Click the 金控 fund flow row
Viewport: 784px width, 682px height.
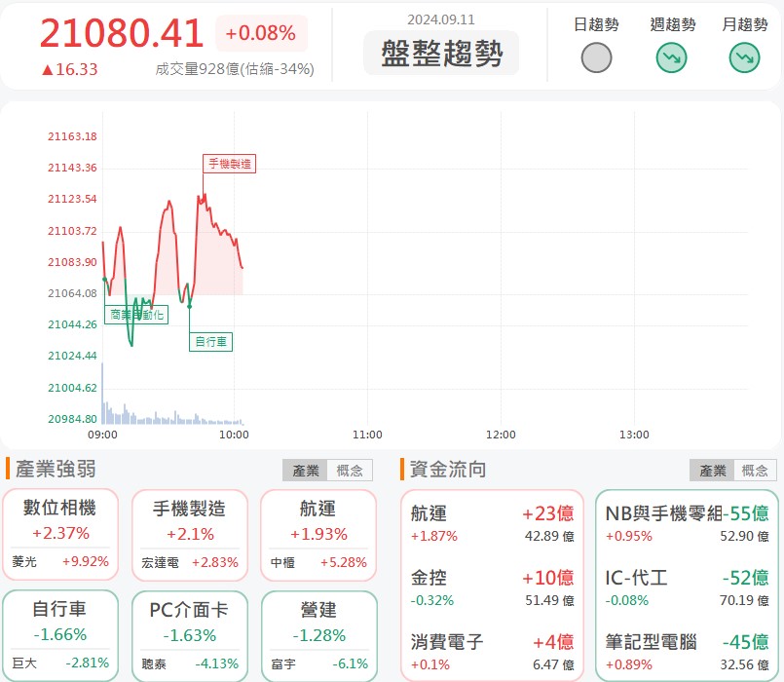[492, 587]
